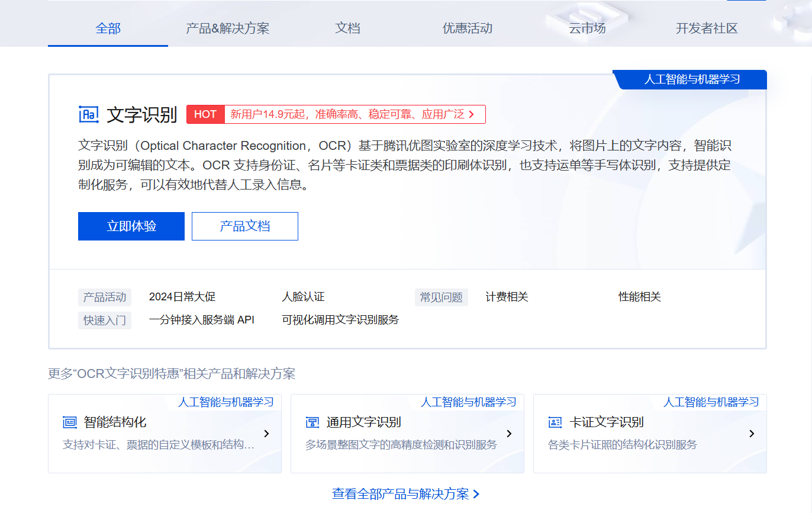Click the 卡证文字识别 card title
The width and height of the screenshot is (812, 513).
coord(607,422)
